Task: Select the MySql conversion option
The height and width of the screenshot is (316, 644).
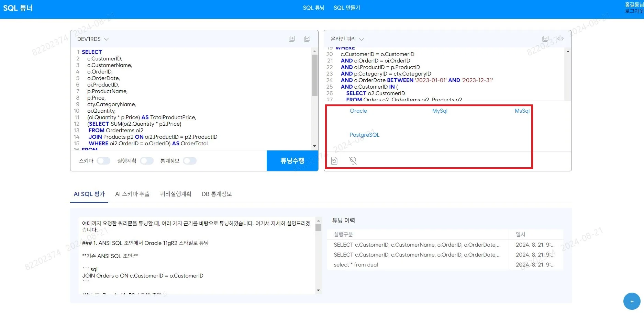Action: 440,111
